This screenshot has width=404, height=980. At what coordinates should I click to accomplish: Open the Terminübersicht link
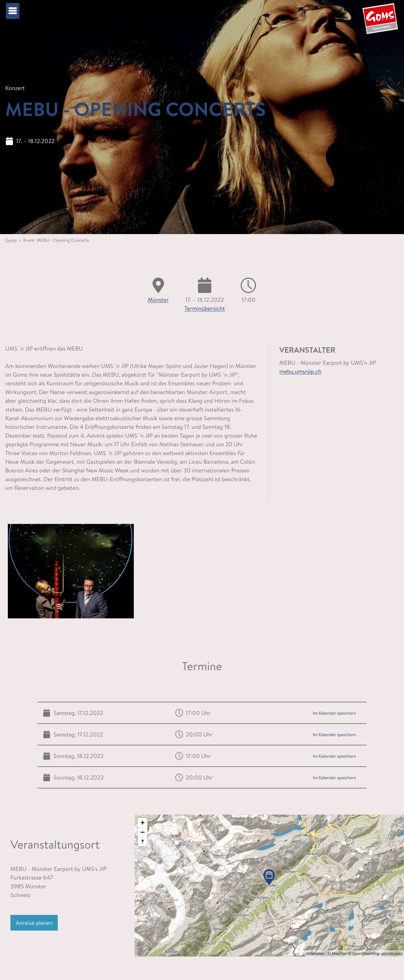pyautogui.click(x=205, y=308)
